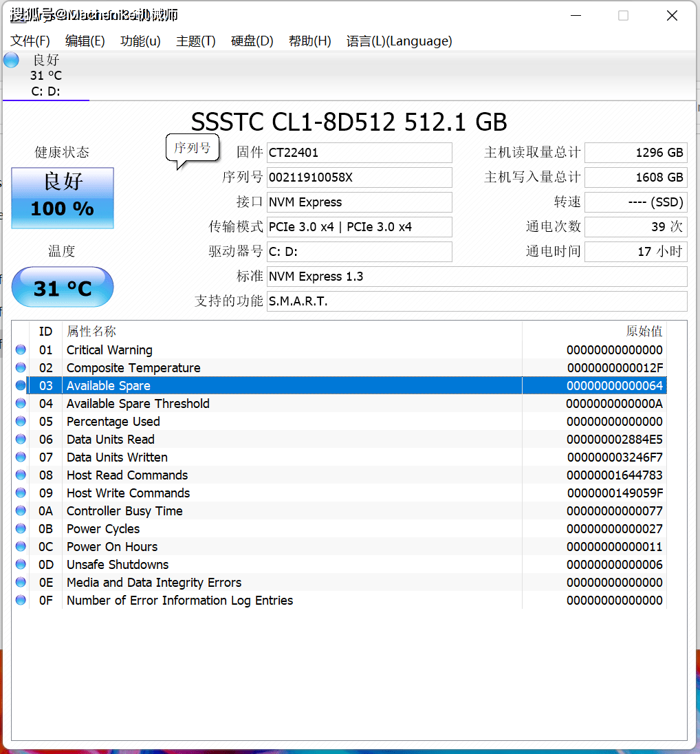Click the status dot beside Power Cycles

(x=21, y=528)
